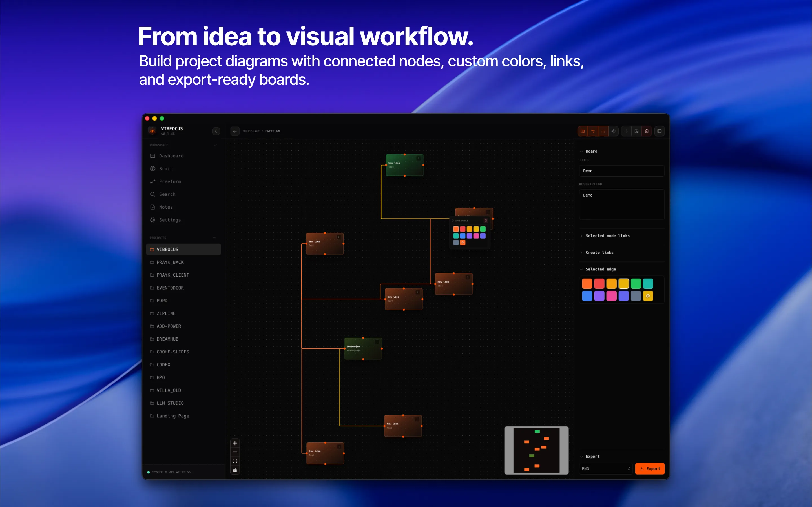
Task: Collapse the Workspace section chevron
Action: pos(215,145)
